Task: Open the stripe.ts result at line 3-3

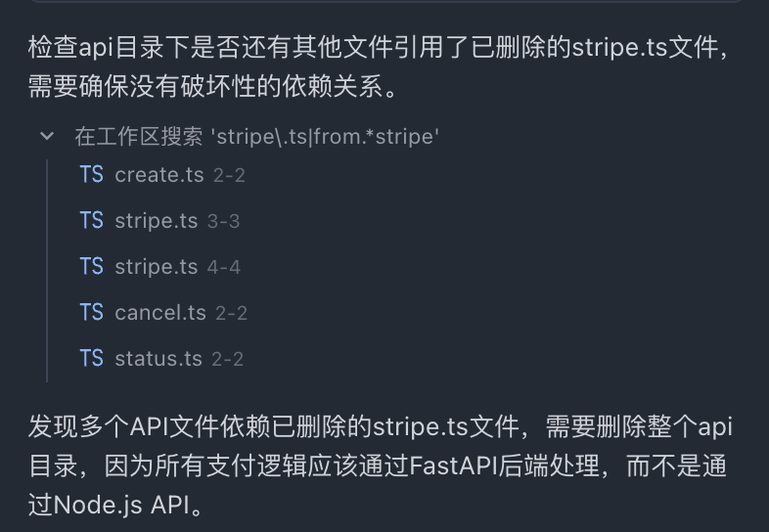Action: click(156, 221)
